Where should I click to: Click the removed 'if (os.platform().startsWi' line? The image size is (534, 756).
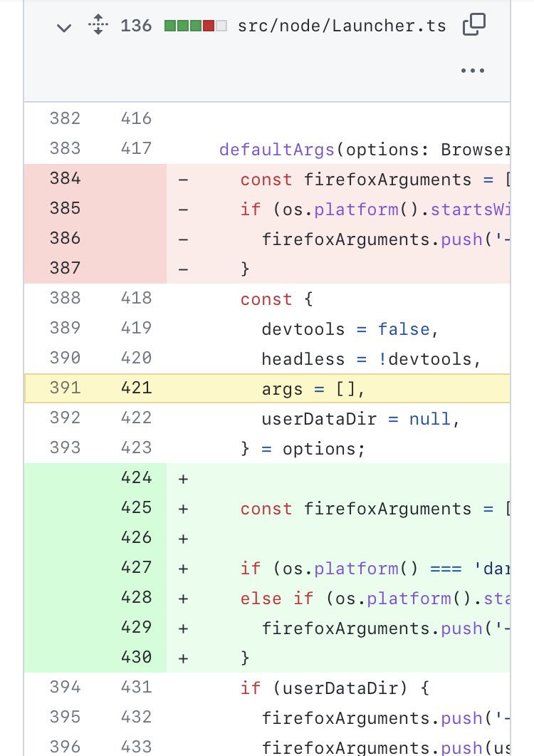[338, 209]
